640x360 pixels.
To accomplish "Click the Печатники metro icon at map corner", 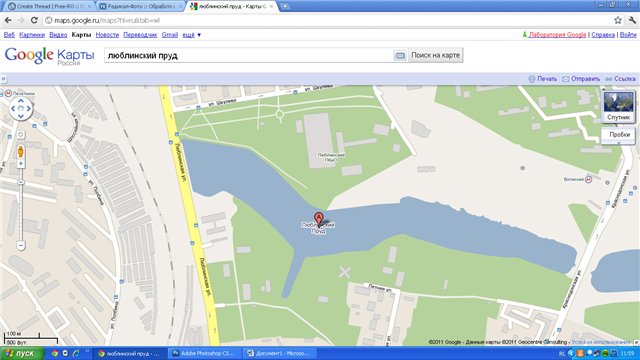I will click(8, 93).
